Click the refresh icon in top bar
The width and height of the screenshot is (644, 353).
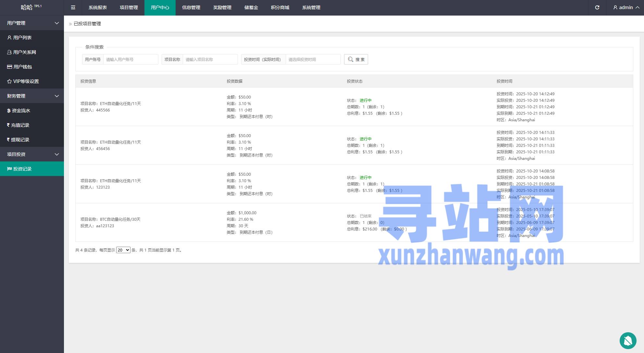(597, 7)
